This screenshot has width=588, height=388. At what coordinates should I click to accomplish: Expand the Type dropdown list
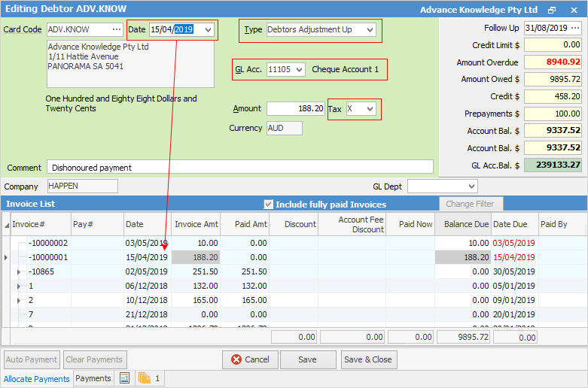pyautogui.click(x=369, y=30)
